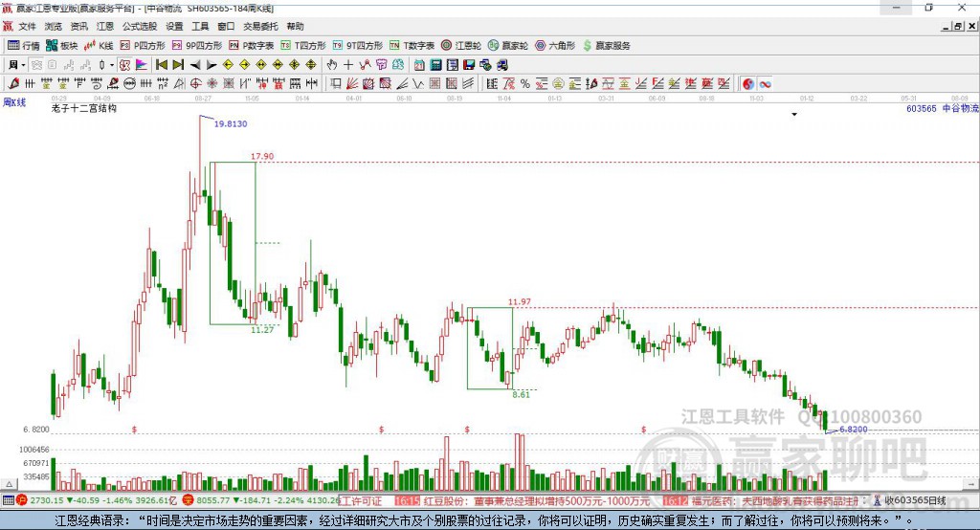Click the network computers icon in toolbar
The width and height of the screenshot is (980, 530).
pyautogui.click(x=485, y=65)
